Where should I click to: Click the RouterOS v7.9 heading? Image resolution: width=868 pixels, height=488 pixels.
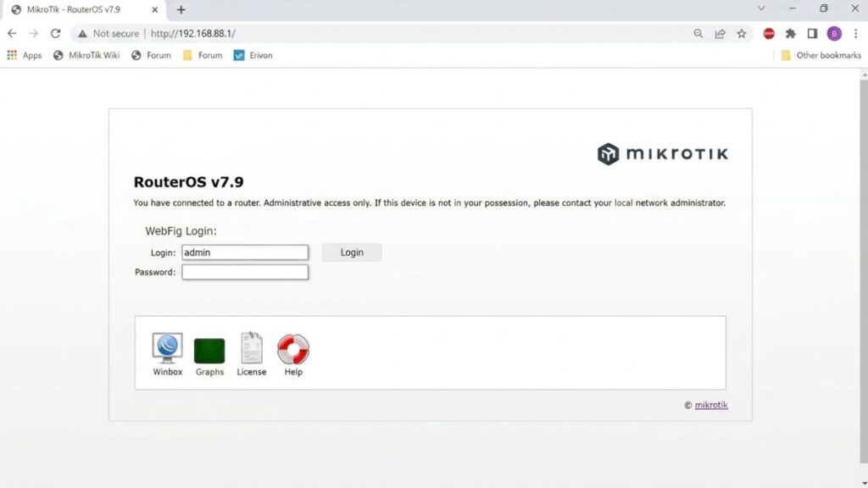coord(188,182)
